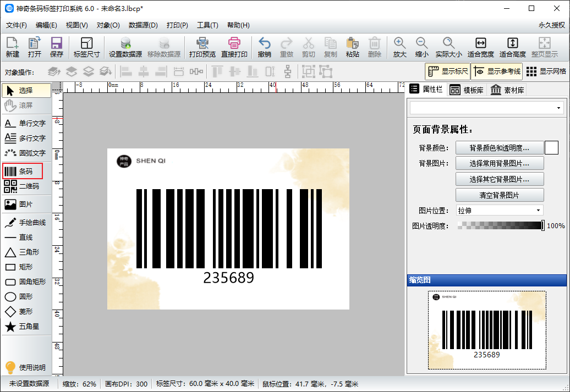Open the 视图(V) menu
This screenshot has width=570, height=392.
pyautogui.click(x=76, y=25)
